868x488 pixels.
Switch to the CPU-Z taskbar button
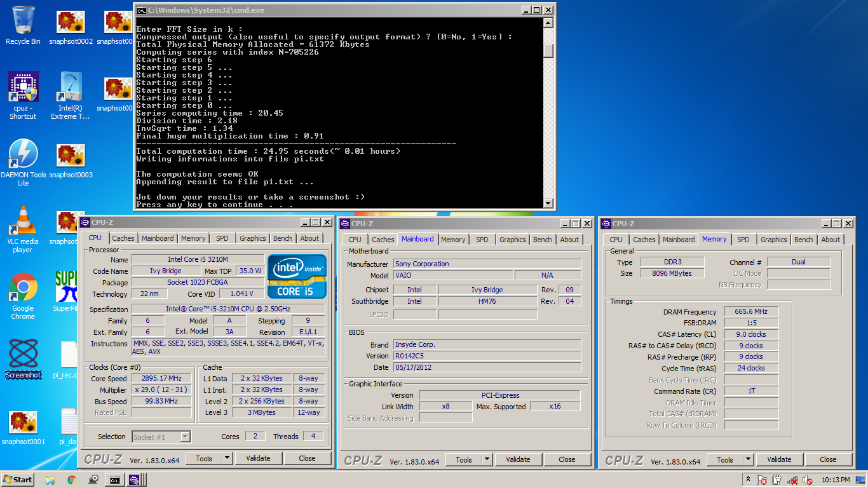(x=135, y=480)
